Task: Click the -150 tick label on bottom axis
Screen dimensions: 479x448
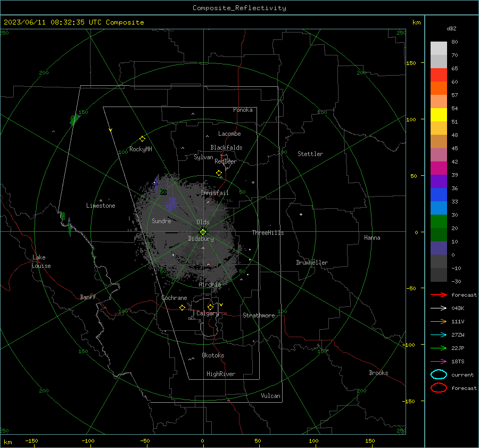Action: coord(31,441)
